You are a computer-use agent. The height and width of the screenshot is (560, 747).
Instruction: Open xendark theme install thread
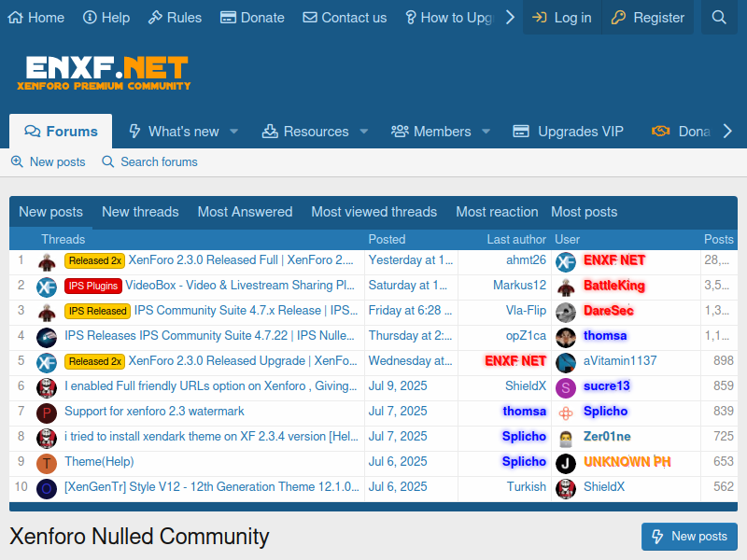click(212, 437)
